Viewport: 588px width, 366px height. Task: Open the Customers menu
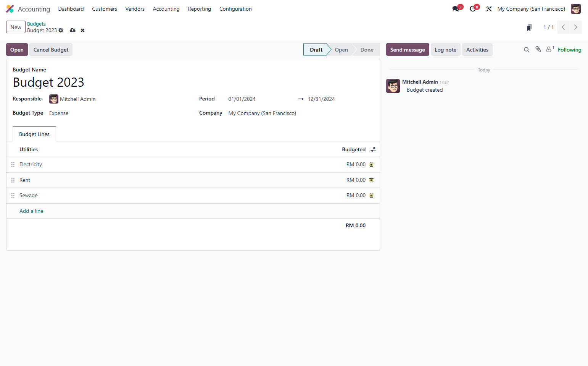click(105, 9)
